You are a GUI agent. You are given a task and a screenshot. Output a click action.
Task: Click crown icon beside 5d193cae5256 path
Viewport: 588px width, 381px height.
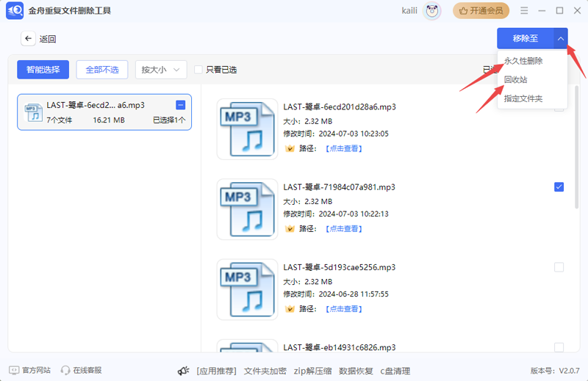(290, 309)
